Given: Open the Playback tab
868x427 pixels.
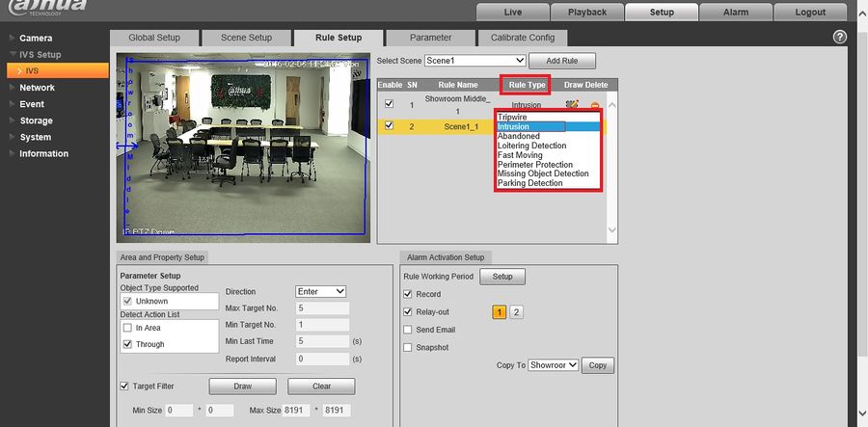Looking at the screenshot, I should pos(586,13).
